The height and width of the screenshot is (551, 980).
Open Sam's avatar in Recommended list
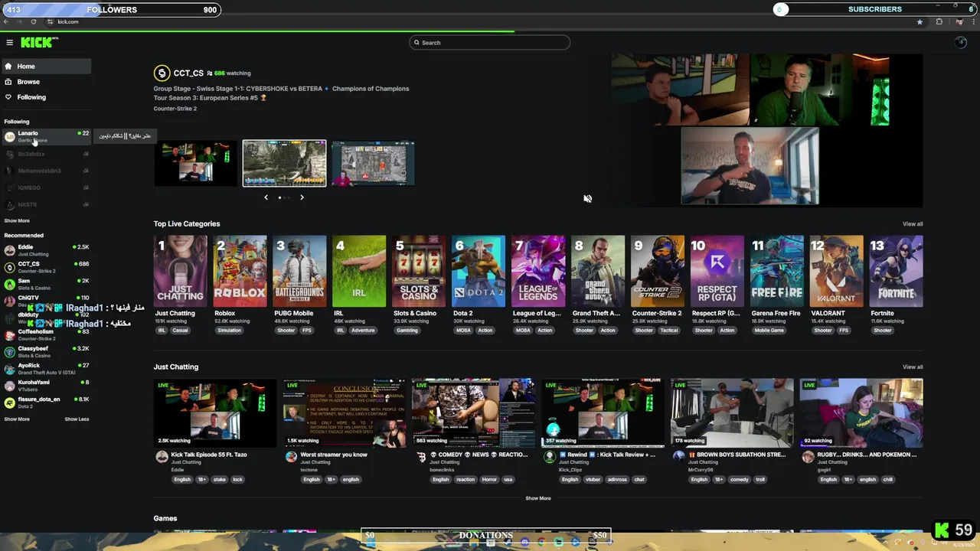click(9, 284)
